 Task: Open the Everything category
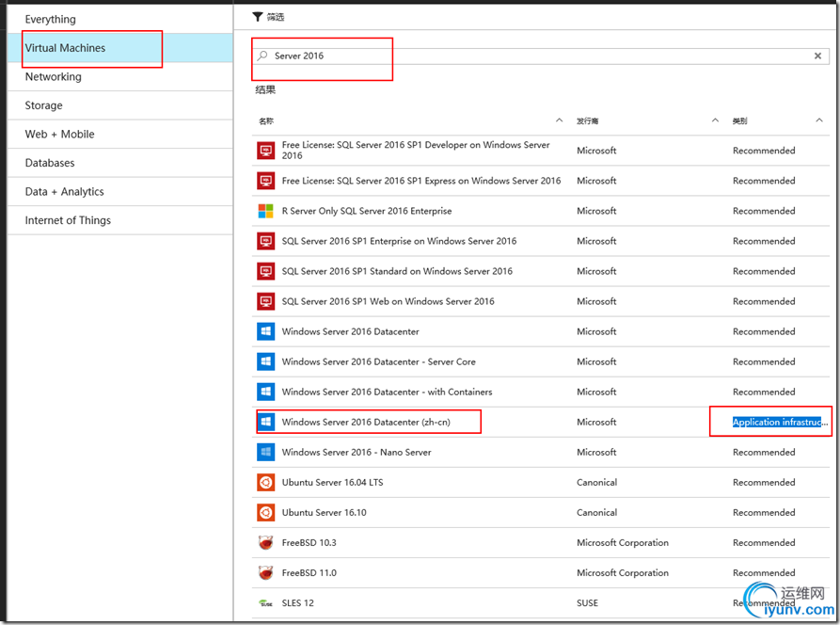coord(120,20)
